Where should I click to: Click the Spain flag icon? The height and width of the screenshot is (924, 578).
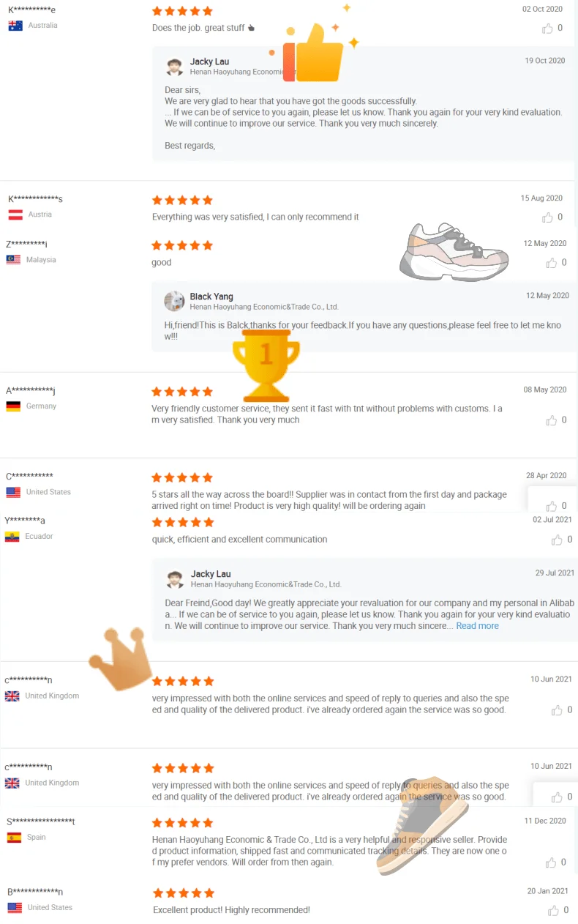14,838
